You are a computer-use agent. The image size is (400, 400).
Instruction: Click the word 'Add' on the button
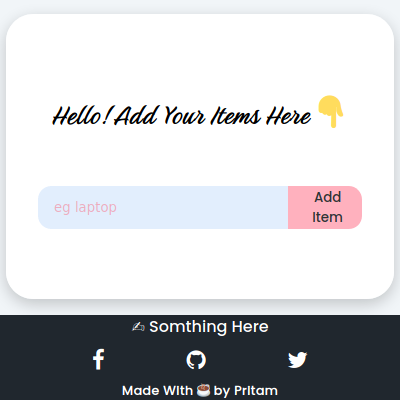[x=328, y=197]
